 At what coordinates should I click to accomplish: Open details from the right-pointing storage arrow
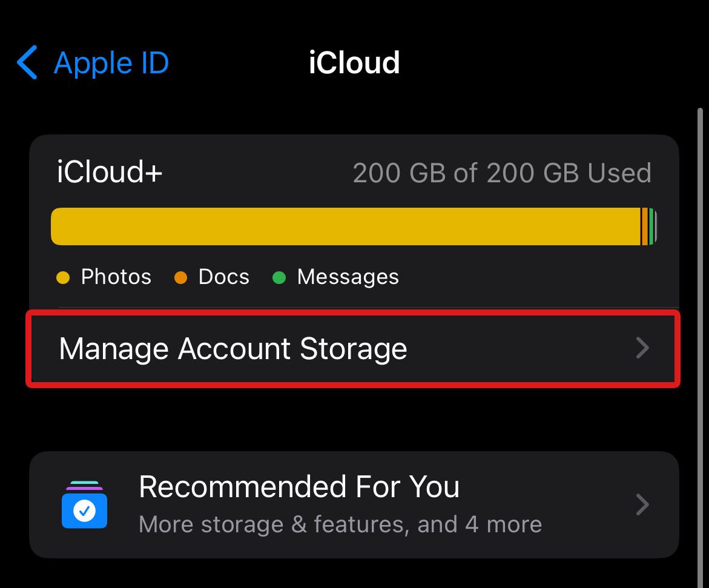(x=643, y=348)
